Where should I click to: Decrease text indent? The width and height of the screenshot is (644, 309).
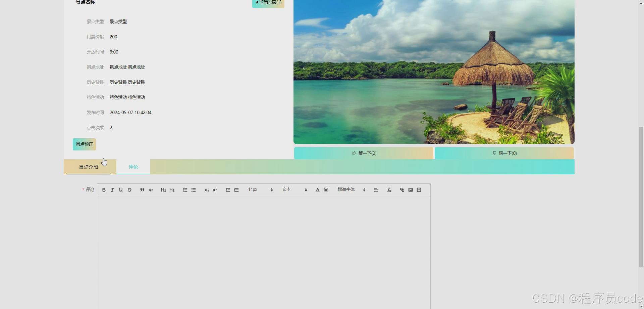pyautogui.click(x=228, y=190)
